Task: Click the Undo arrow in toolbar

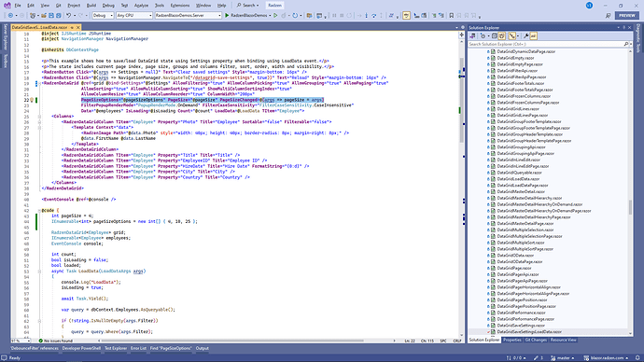Action: pyautogui.click(x=68, y=16)
